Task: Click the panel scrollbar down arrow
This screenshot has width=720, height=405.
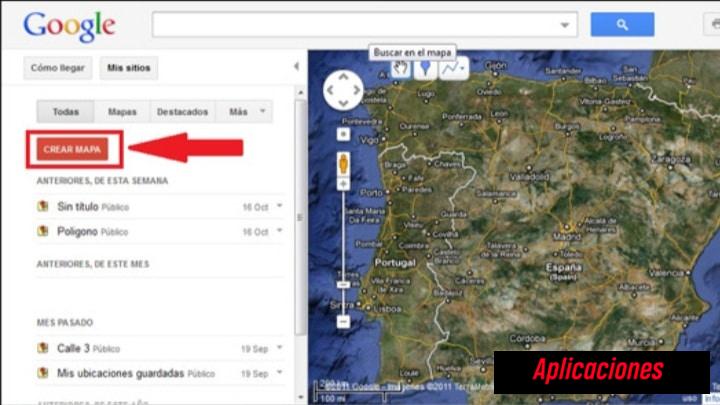Action: 300,398
